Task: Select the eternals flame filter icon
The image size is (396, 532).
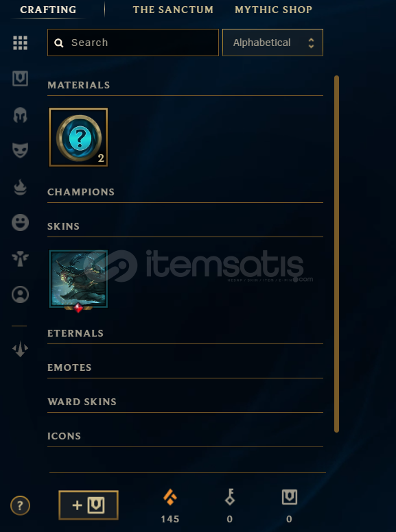Action: (21, 186)
